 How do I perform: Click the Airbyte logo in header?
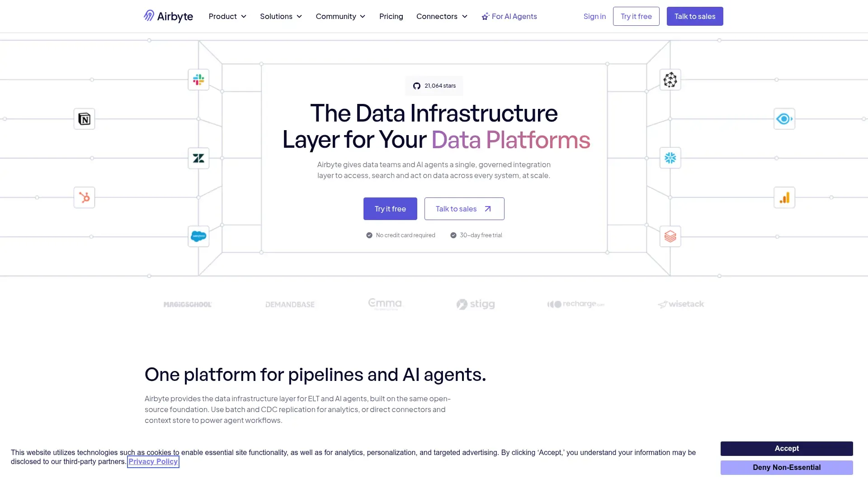(x=168, y=16)
